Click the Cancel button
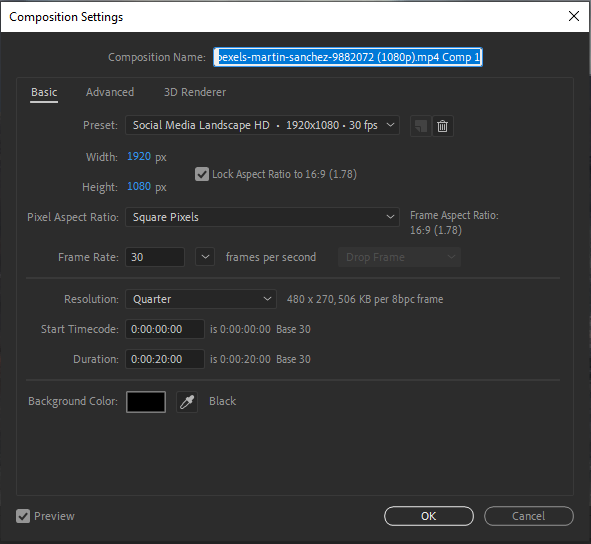Screen dimensions: 591x544 [528, 516]
